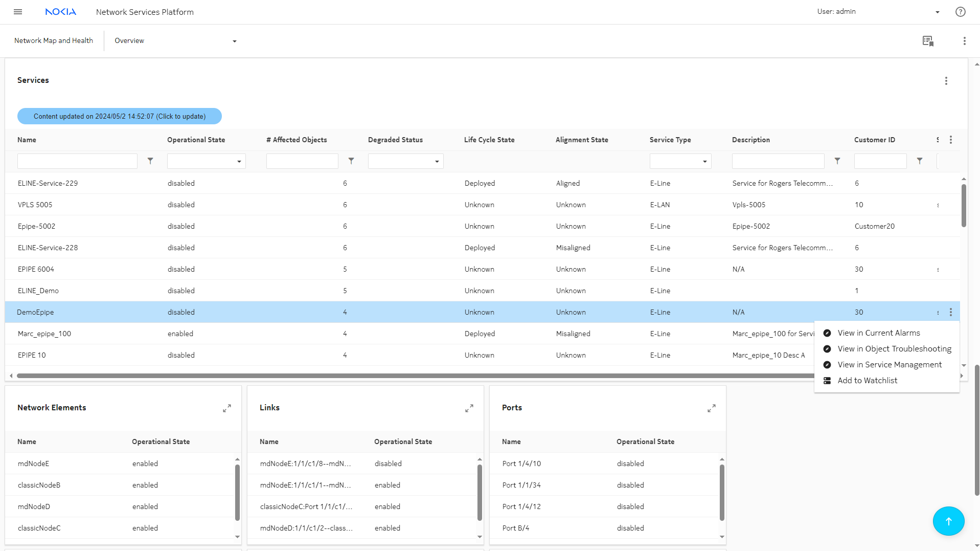Click the Content updated refresh button
Viewport: 980px width, 551px height.
pos(120,116)
